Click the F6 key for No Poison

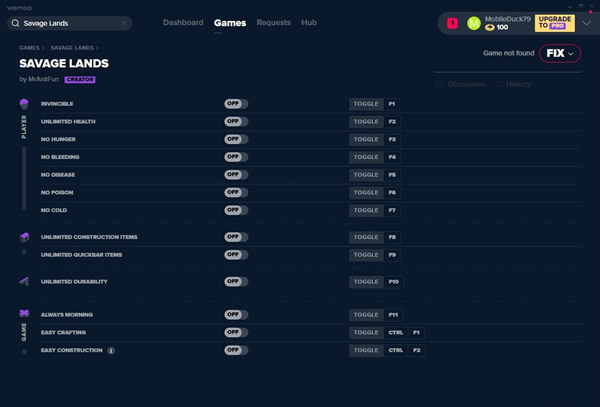tap(392, 192)
